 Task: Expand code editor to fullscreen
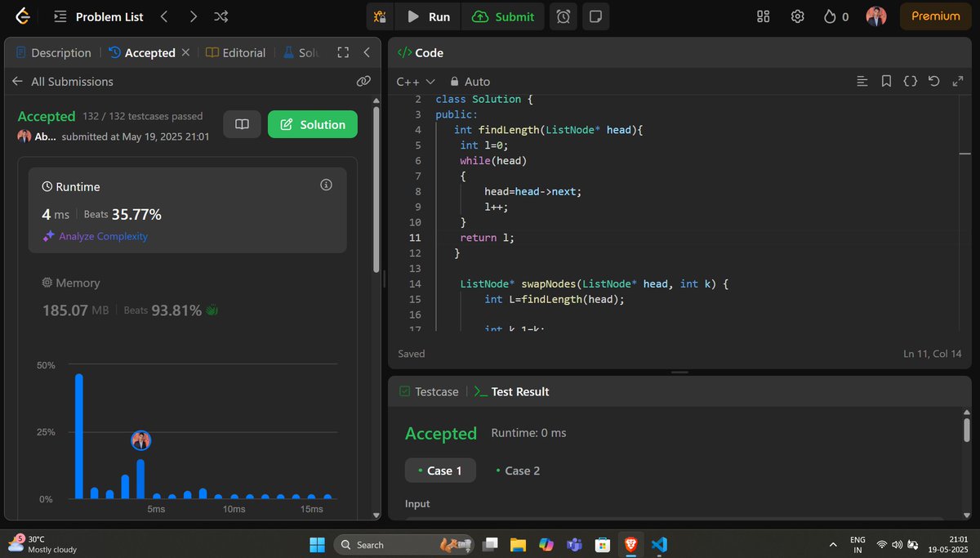958,82
